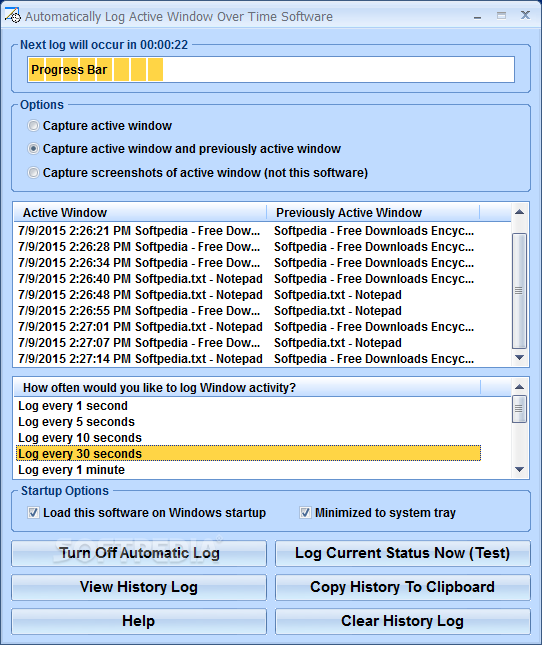
Task: Click the application icon in title bar
Action: pos(12,16)
